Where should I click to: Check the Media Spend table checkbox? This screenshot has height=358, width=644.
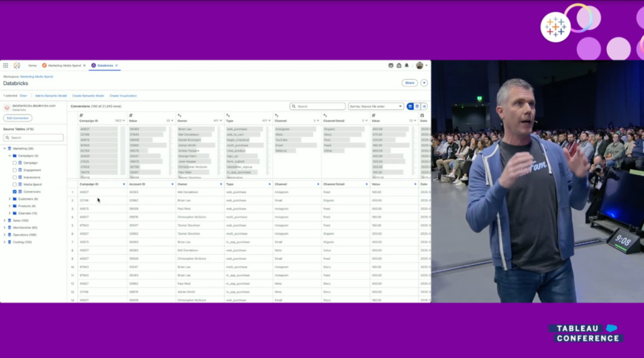15,184
